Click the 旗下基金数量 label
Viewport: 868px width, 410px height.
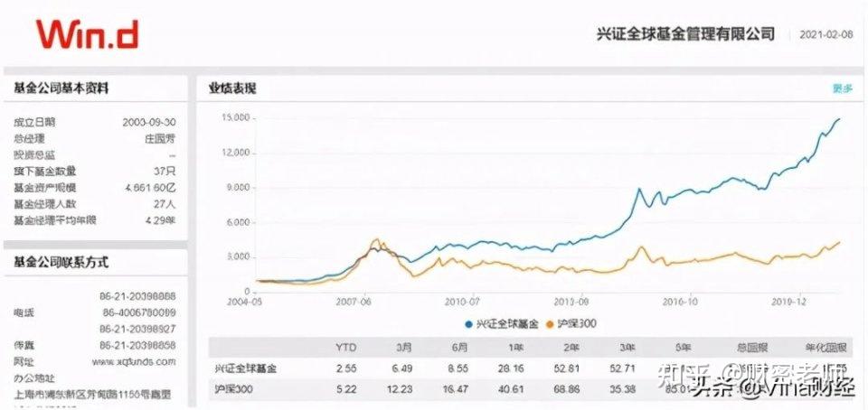(45, 172)
